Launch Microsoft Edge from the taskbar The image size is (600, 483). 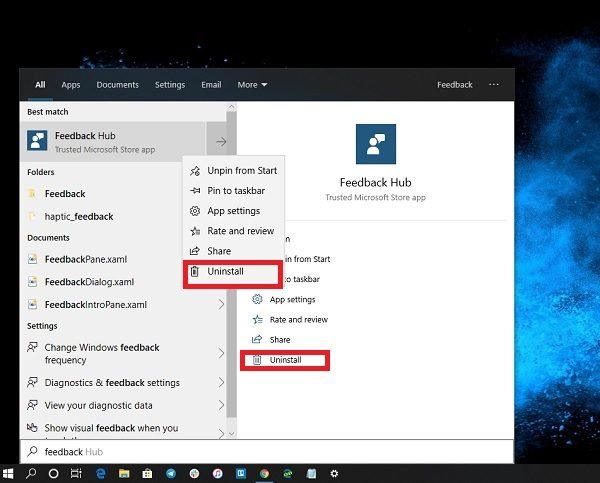(x=101, y=474)
